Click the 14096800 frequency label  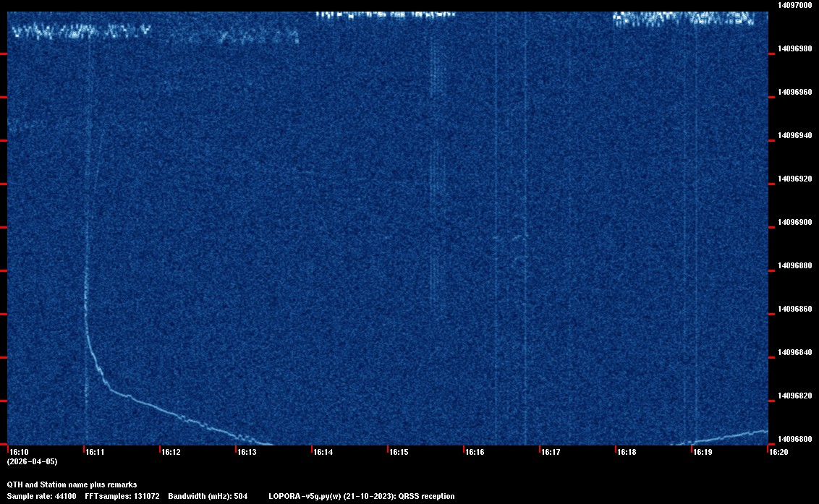pos(794,439)
